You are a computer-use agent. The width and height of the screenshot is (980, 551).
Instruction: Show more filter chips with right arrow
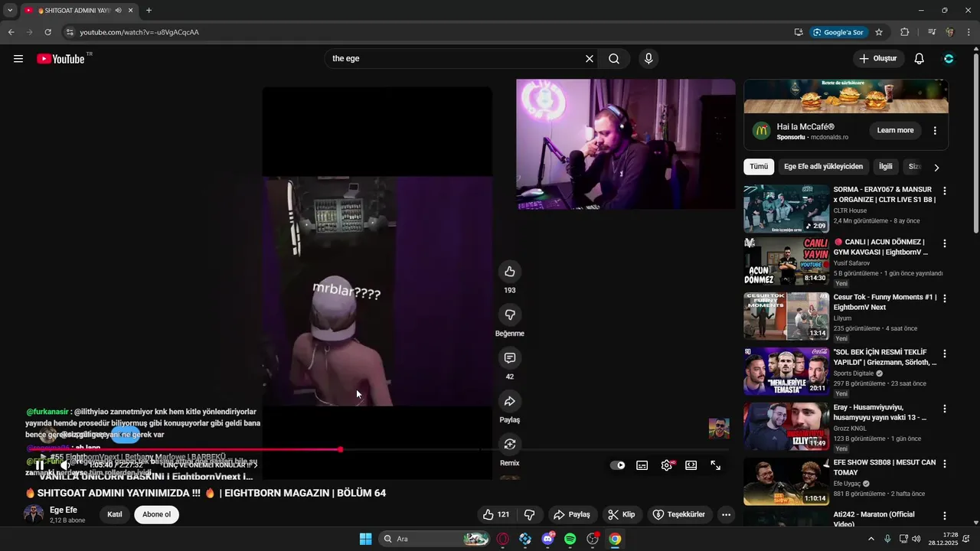tap(936, 167)
